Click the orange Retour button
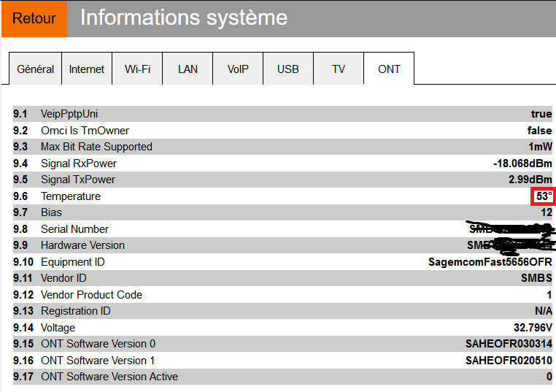Screen dimensions: 556x392 (x=34, y=18)
